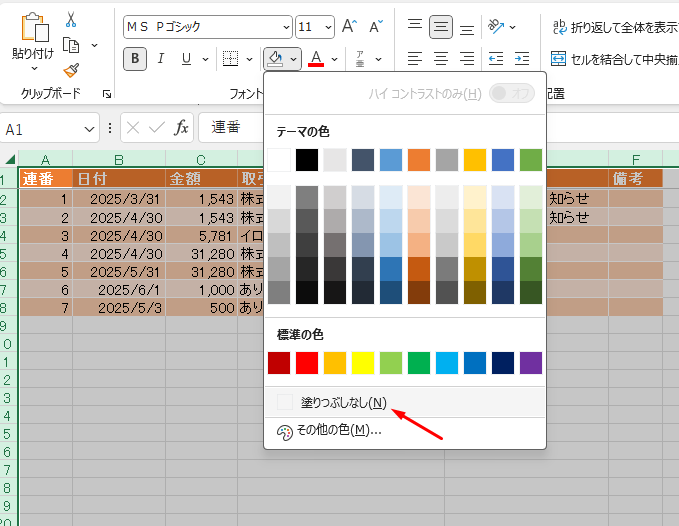Click Top Align icon
Image resolution: width=679 pixels, height=526 pixels.
pos(415,26)
